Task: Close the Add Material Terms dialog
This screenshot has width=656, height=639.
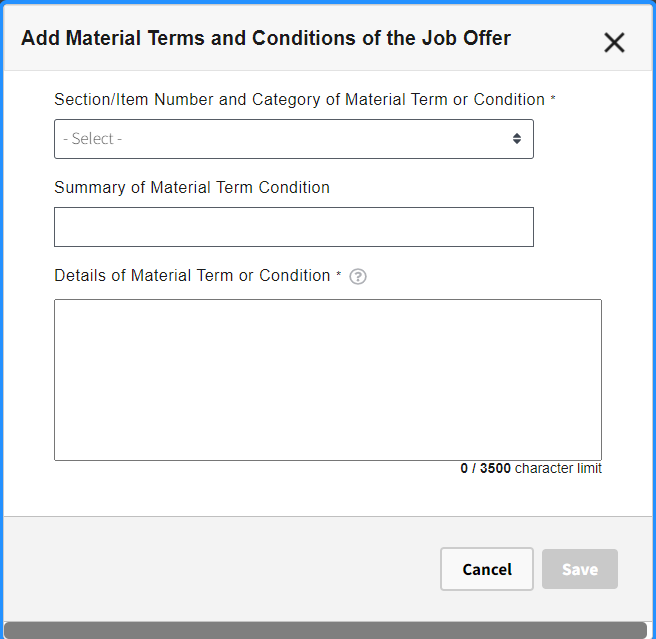Action: [x=614, y=42]
